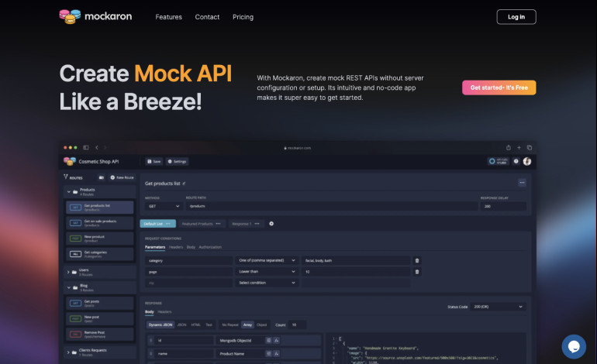Screen dimensions: 597x364
Task: Open the Contact page
Action: pyautogui.click(x=207, y=17)
